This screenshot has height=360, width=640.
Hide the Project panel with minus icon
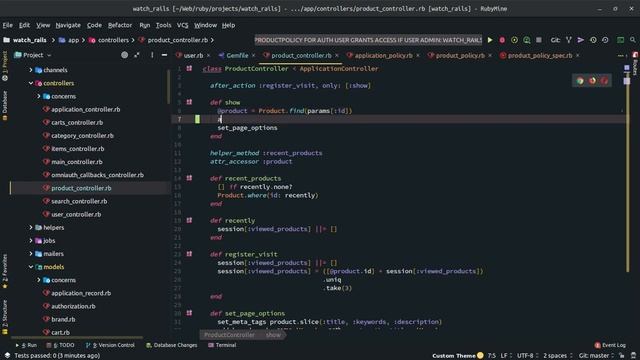tap(164, 55)
